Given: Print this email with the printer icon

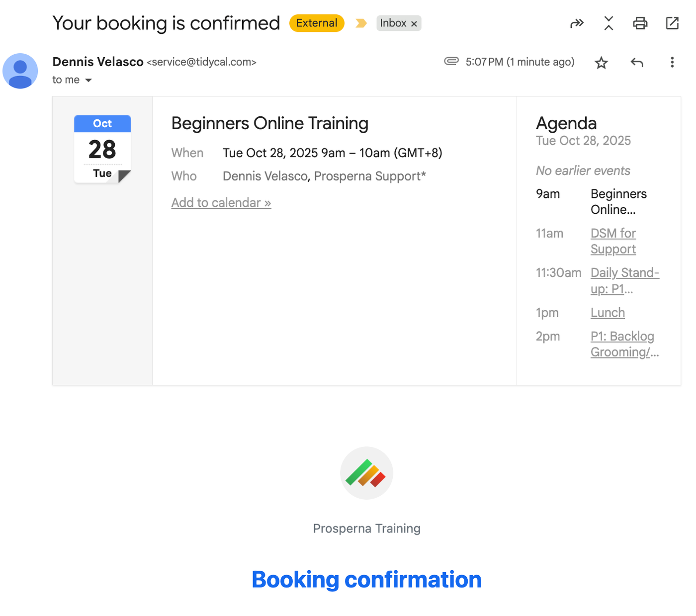Looking at the screenshot, I should [640, 23].
